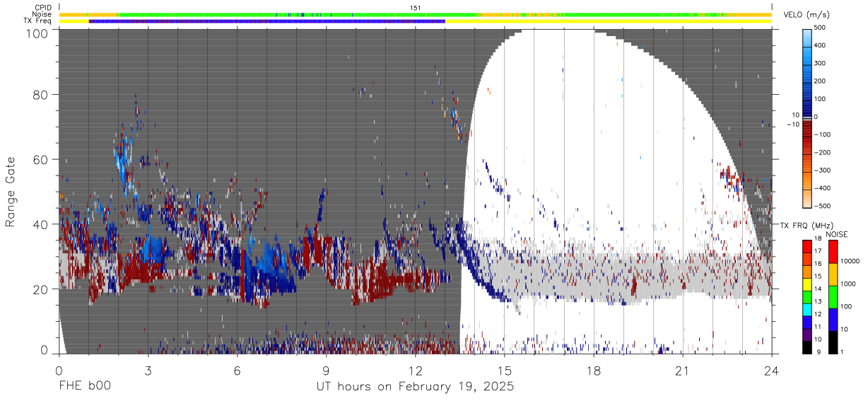Click the range gate tick label '20'

[40, 289]
